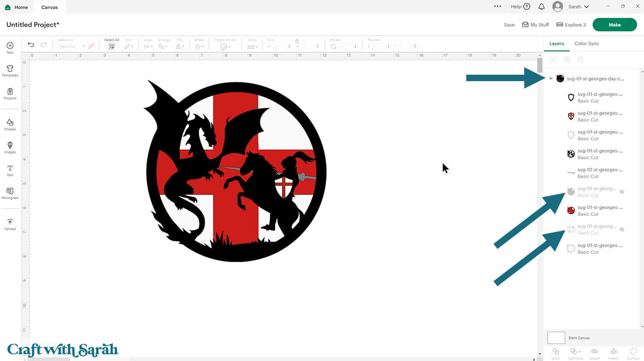
Task: Click the Group icon in the Layers panel
Action: coord(553,60)
